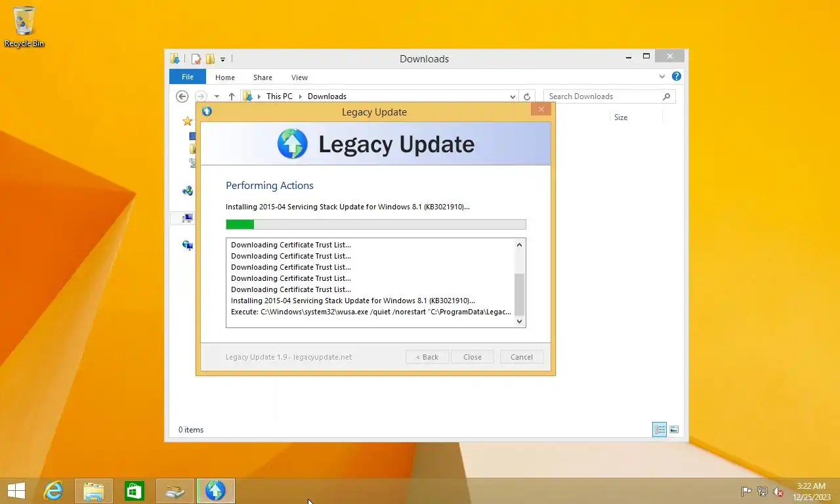
Task: Click Downloads in the address breadcrumb
Action: tap(327, 96)
